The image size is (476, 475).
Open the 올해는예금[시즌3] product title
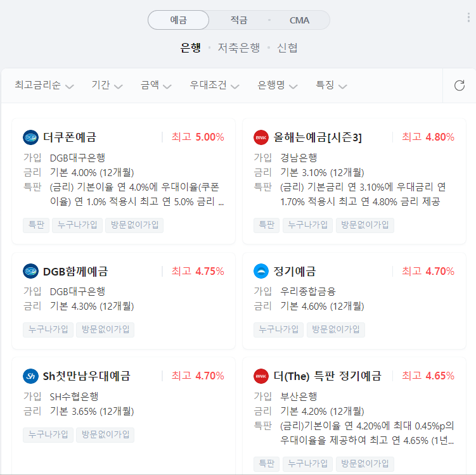click(318, 137)
